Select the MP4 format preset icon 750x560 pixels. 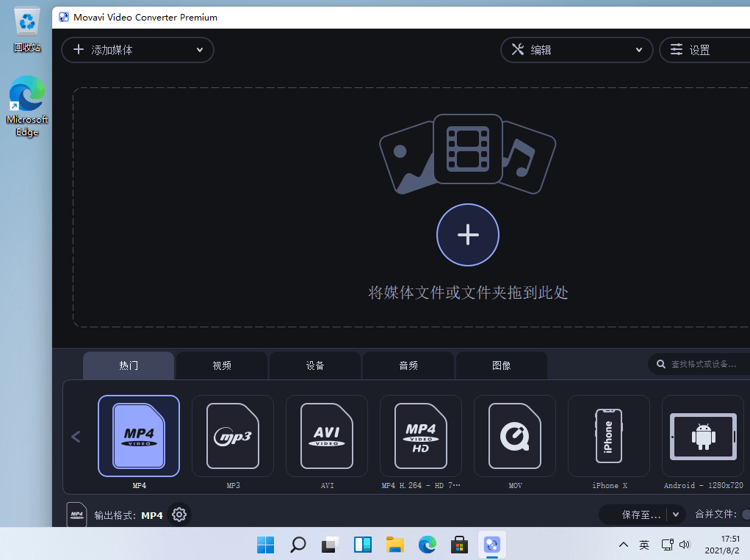[x=139, y=436]
